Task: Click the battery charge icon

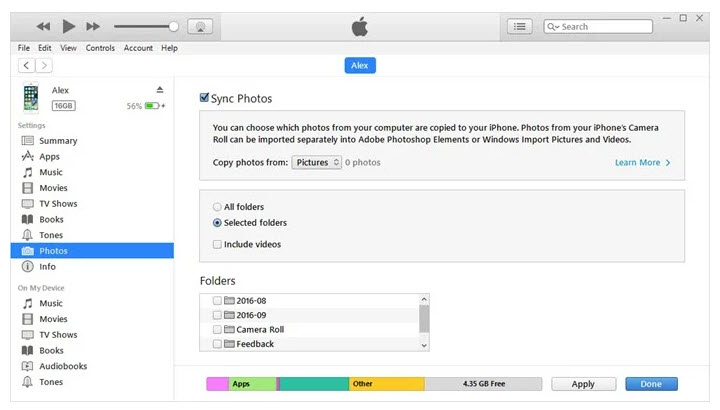Action: (x=152, y=106)
